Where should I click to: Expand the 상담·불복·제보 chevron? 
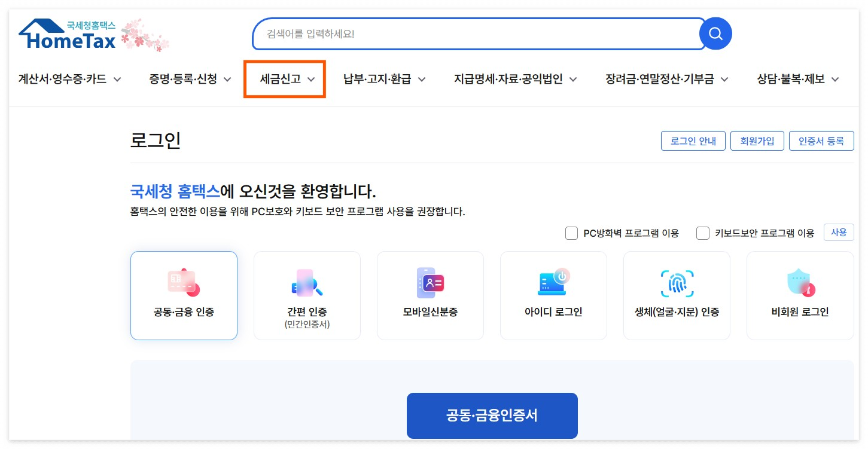[x=835, y=79]
